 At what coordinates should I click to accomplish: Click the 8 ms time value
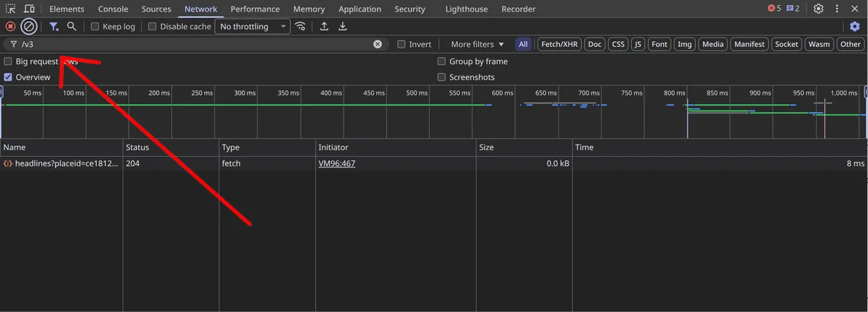click(x=856, y=164)
